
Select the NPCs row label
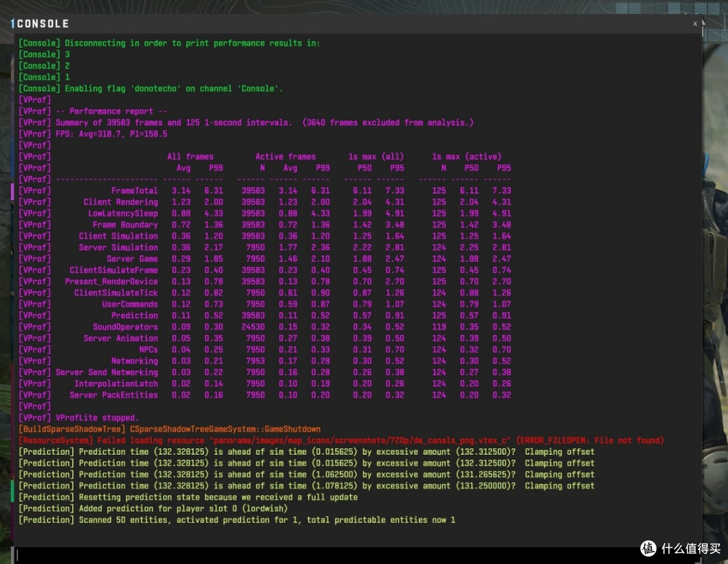(x=148, y=350)
